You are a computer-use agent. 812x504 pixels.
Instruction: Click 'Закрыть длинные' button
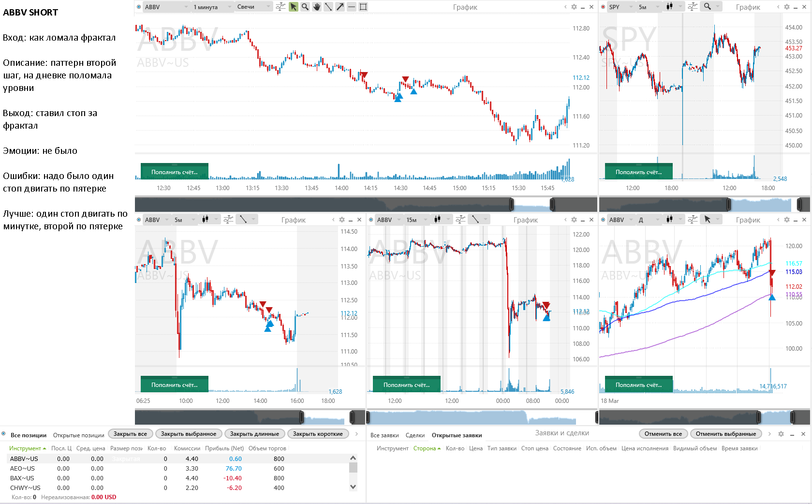[x=254, y=434]
